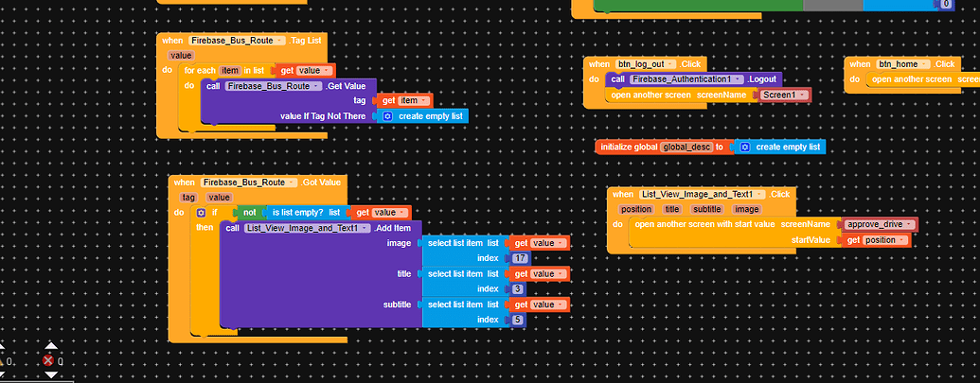Edit index number 17
Image resolution: width=980 pixels, height=383 pixels.
520,258
